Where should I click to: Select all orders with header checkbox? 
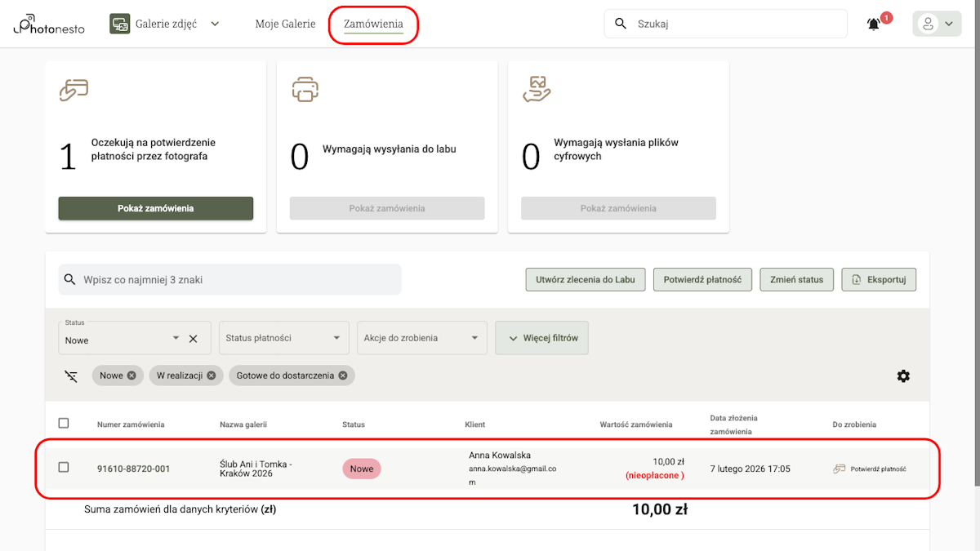64,424
